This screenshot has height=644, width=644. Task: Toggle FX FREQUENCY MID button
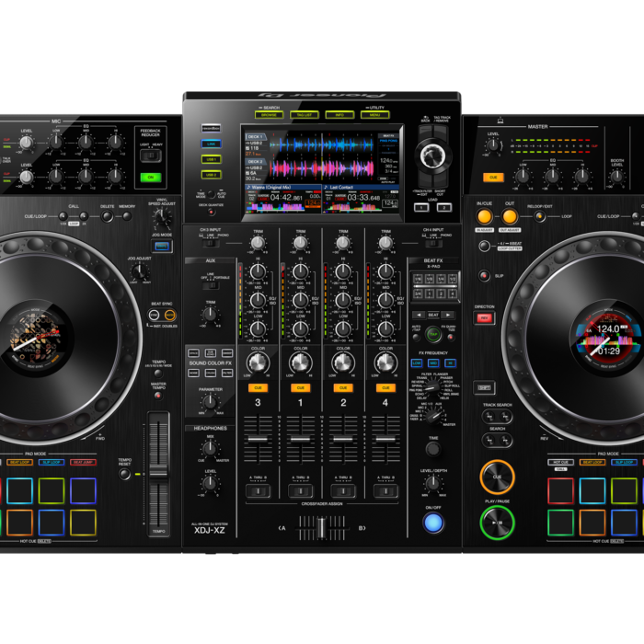pyautogui.click(x=433, y=363)
